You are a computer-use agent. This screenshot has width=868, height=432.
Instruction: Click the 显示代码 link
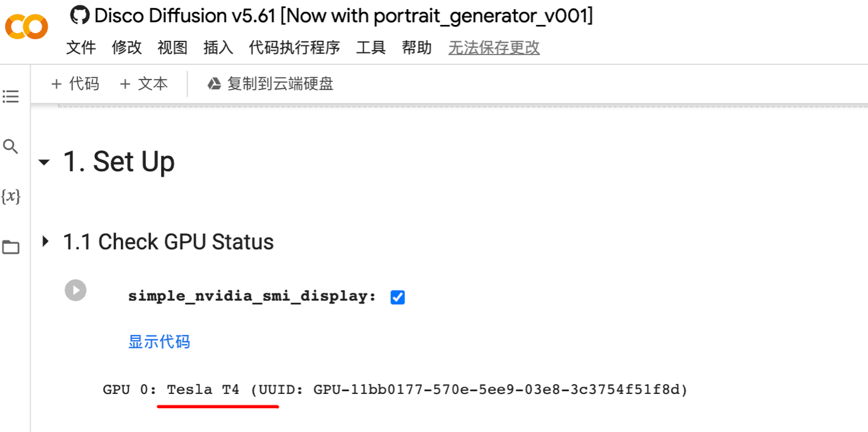point(159,342)
